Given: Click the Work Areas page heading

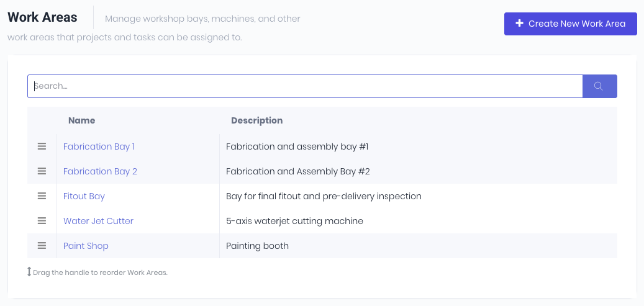Looking at the screenshot, I should pyautogui.click(x=42, y=17).
